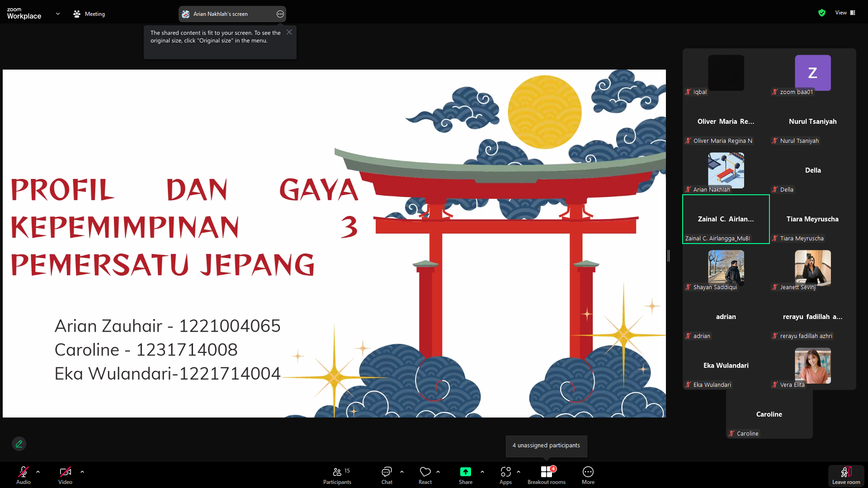The width and height of the screenshot is (868, 488).
Task: Click highlighted Zainal C. Airlangga tile
Action: pos(726,219)
